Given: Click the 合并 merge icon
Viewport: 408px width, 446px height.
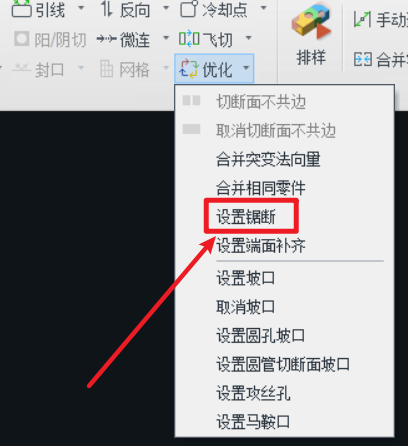Looking at the screenshot, I should (x=363, y=60).
